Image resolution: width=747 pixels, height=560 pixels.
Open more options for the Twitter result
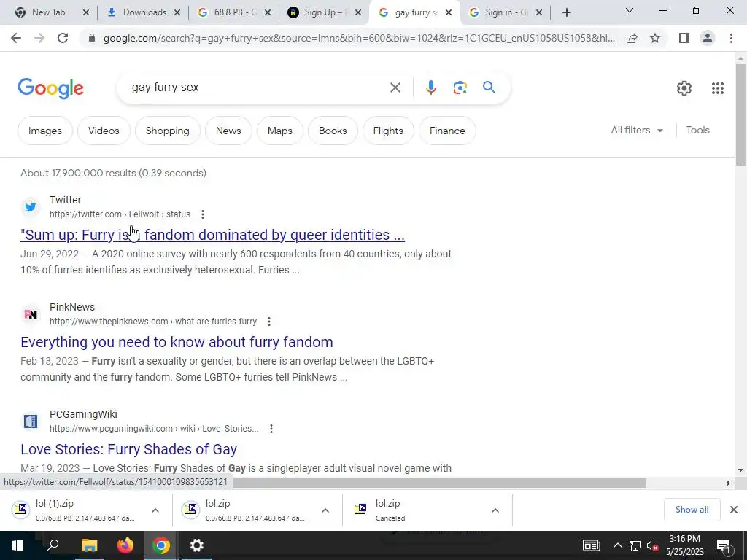203,214
